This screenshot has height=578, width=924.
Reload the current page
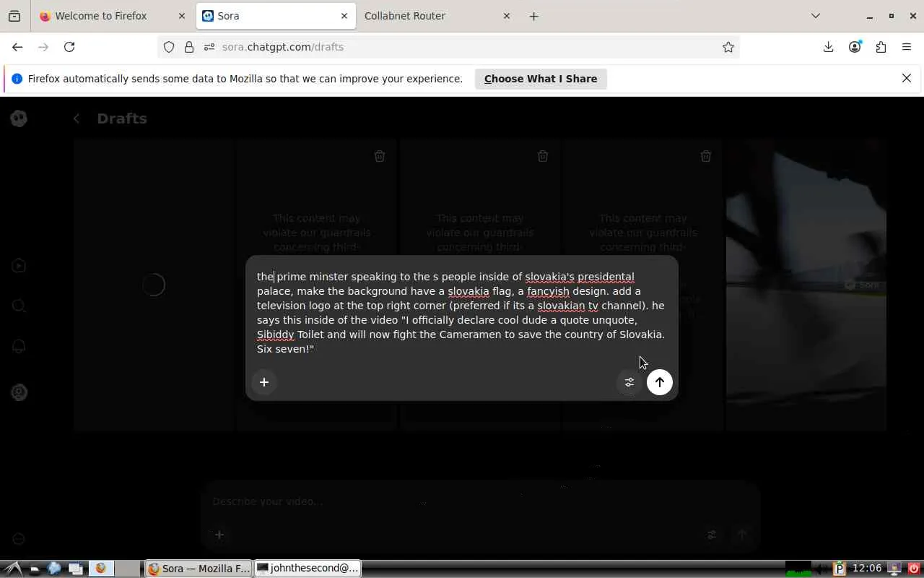(69, 47)
